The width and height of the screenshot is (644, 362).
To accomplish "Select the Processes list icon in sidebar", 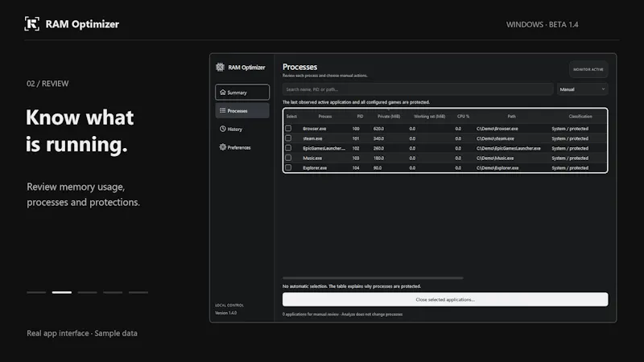I will (x=223, y=110).
